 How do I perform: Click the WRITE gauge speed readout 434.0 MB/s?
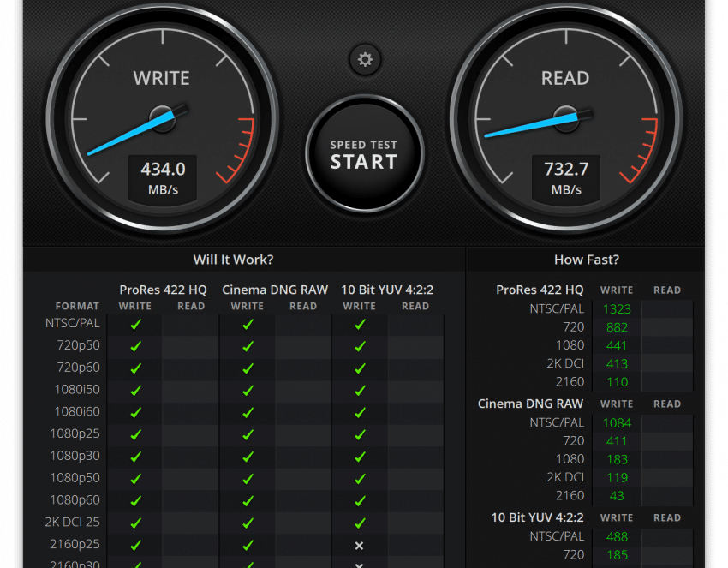coord(163,179)
